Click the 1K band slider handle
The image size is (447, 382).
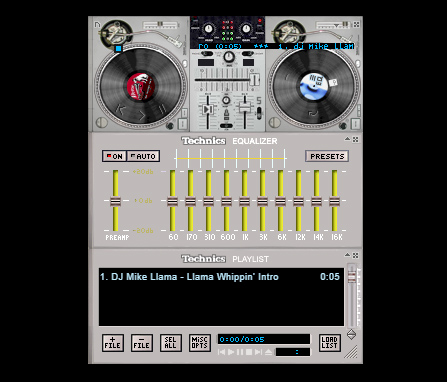244,201
